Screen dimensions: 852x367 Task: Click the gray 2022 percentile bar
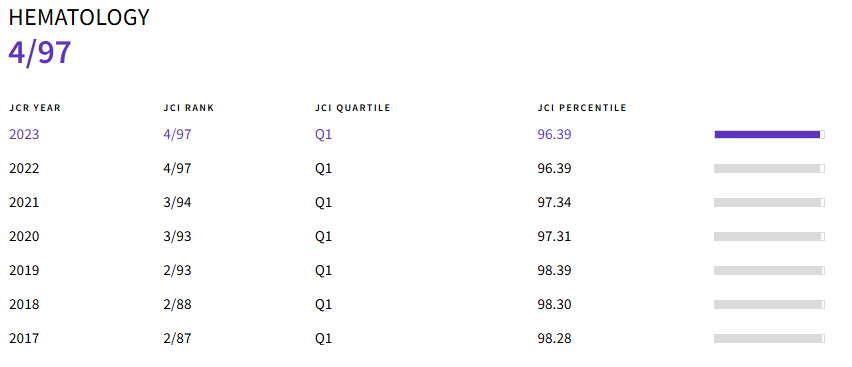click(x=769, y=169)
